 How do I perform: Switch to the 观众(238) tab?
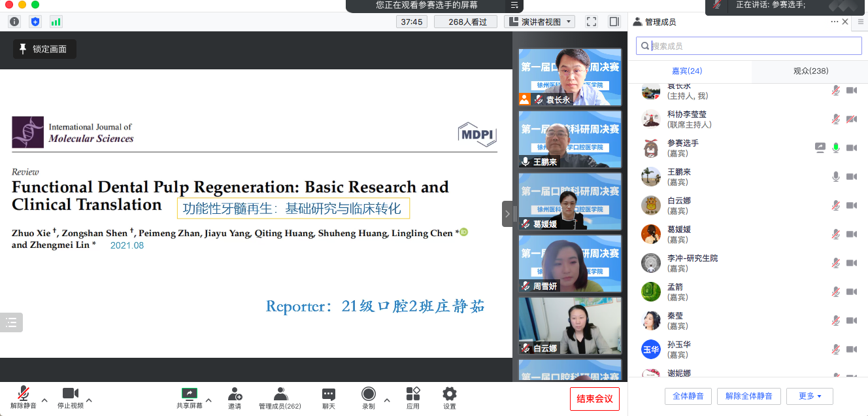click(x=810, y=71)
